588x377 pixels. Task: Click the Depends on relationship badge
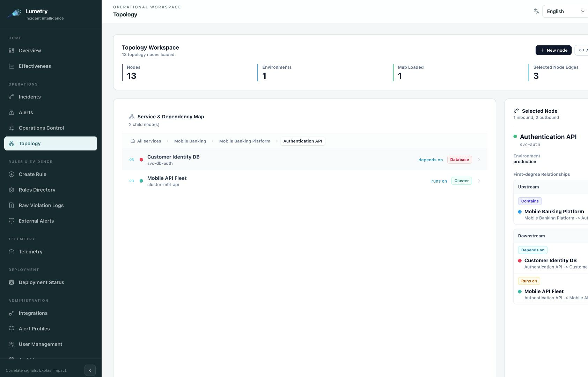pyautogui.click(x=533, y=250)
